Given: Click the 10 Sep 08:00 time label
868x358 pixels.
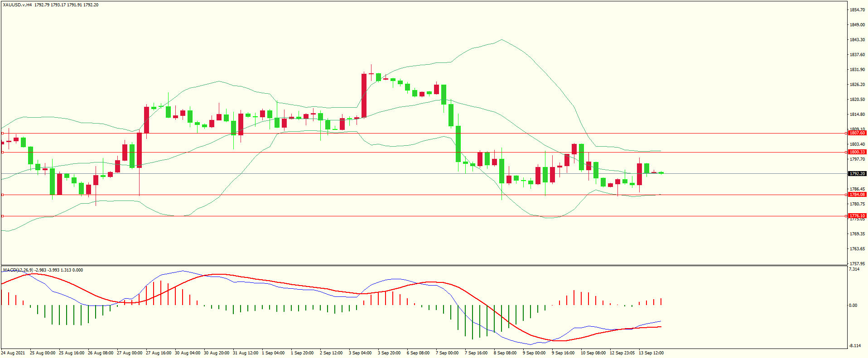Looking at the screenshot, I should [x=593, y=353].
